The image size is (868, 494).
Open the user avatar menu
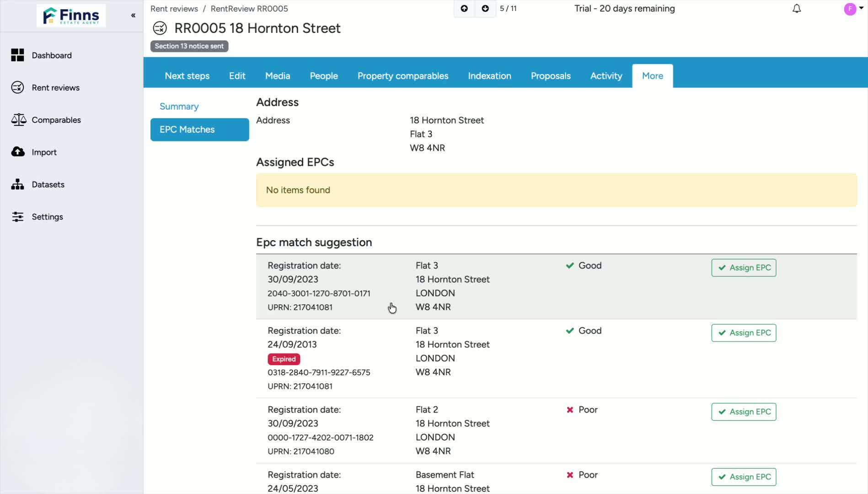tap(853, 9)
